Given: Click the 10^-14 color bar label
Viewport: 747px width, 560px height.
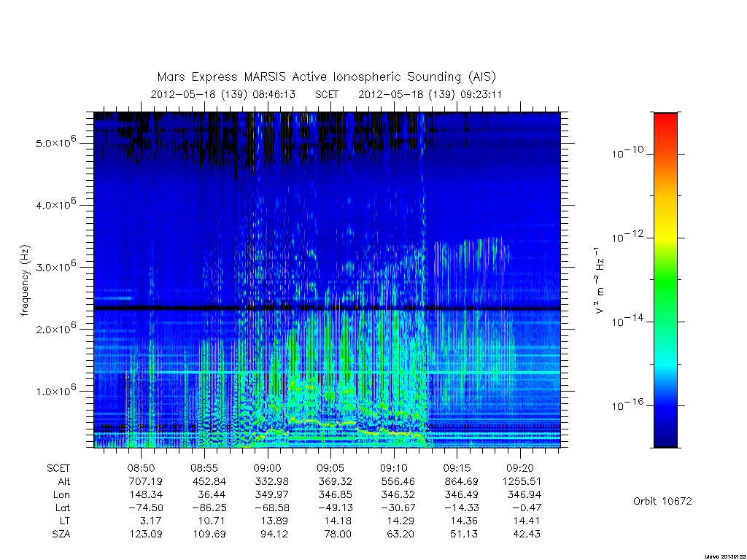Looking at the screenshot, I should 627,321.
